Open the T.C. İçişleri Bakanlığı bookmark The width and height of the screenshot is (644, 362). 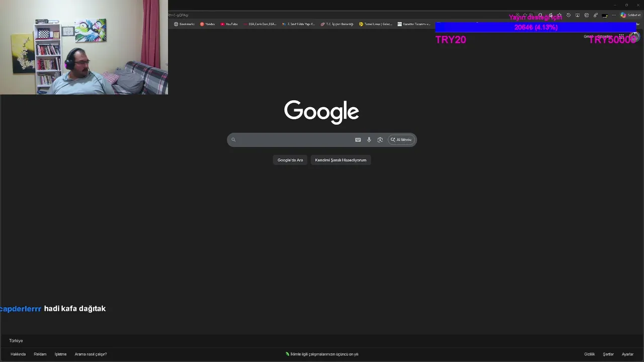coord(337,24)
